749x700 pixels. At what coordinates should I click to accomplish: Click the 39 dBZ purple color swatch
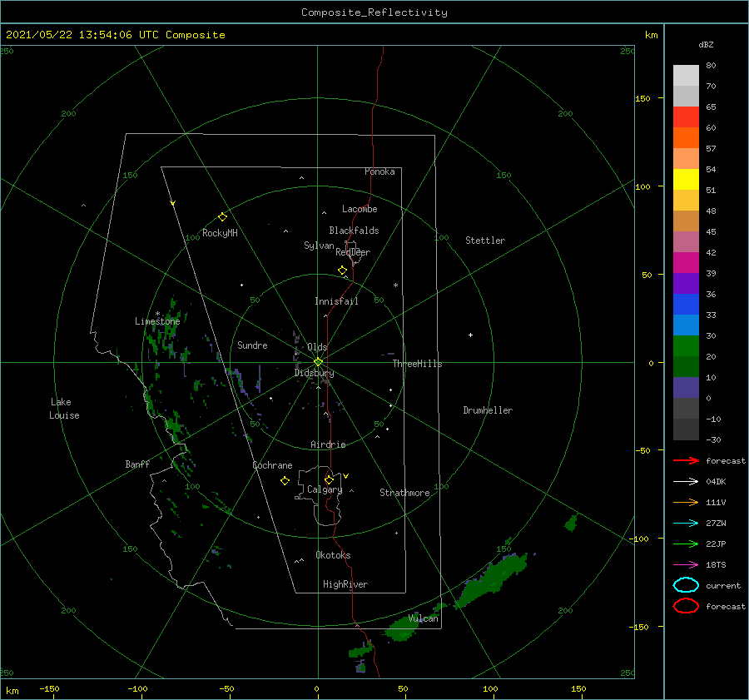(686, 283)
